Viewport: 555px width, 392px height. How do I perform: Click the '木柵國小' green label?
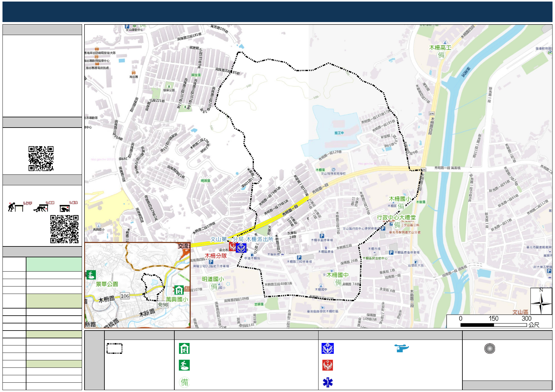tap(400, 199)
